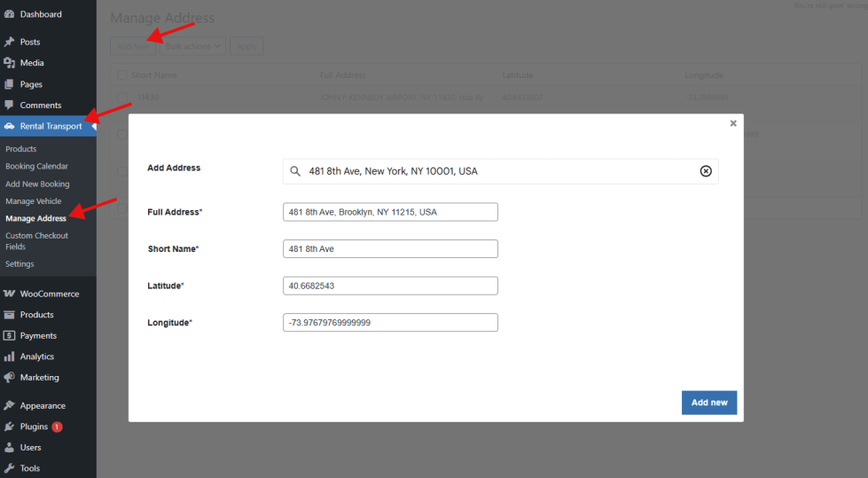The height and width of the screenshot is (478, 868).
Task: Open the Media library icon
Action: click(9, 63)
